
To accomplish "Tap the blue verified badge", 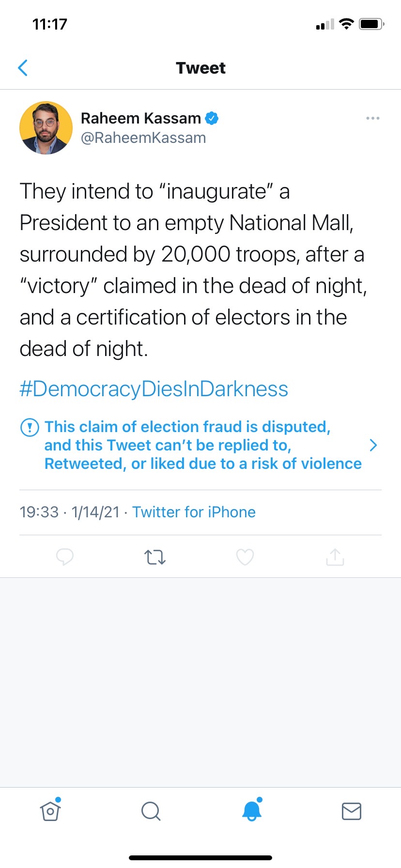I will click(x=212, y=118).
